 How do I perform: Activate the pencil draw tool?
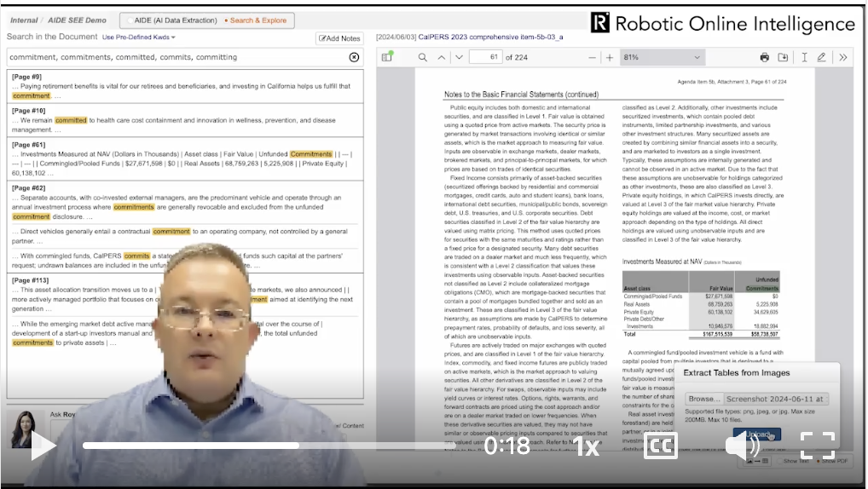click(821, 57)
